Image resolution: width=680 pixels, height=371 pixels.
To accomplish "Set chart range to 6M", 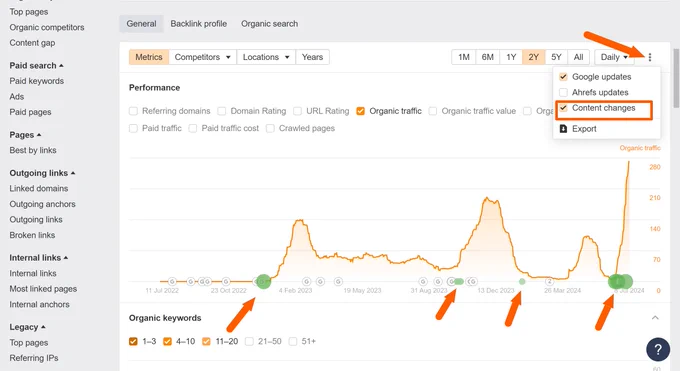I will [x=487, y=57].
